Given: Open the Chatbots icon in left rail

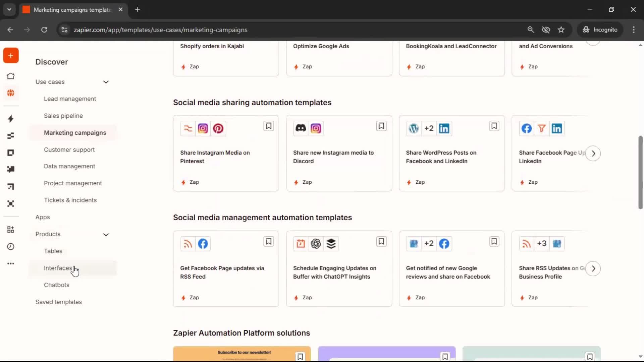Looking at the screenshot, I should pos(11,169).
